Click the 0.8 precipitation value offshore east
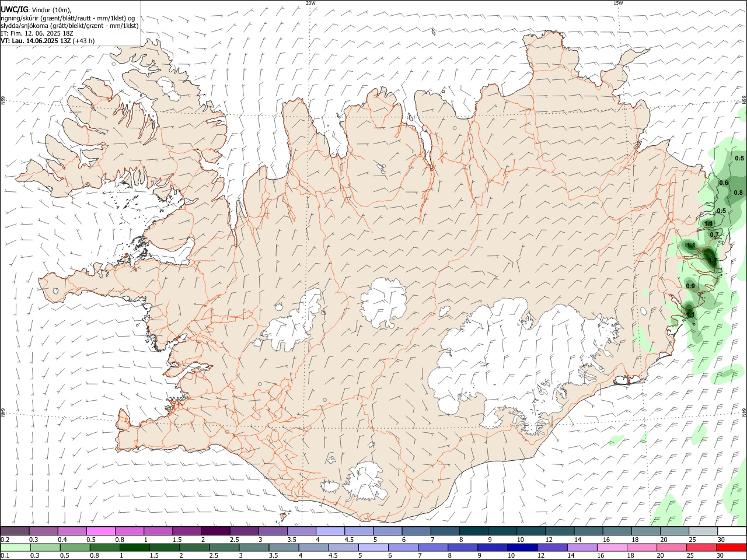 click(x=738, y=192)
